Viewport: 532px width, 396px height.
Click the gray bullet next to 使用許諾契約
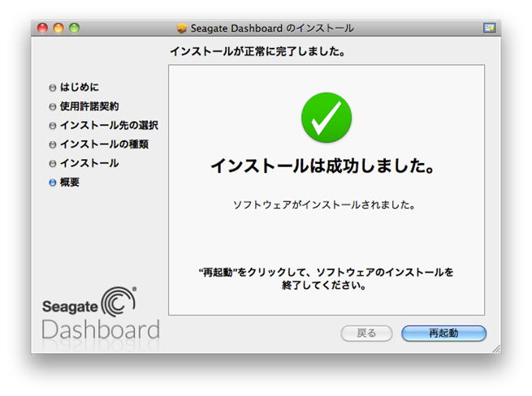coord(52,107)
